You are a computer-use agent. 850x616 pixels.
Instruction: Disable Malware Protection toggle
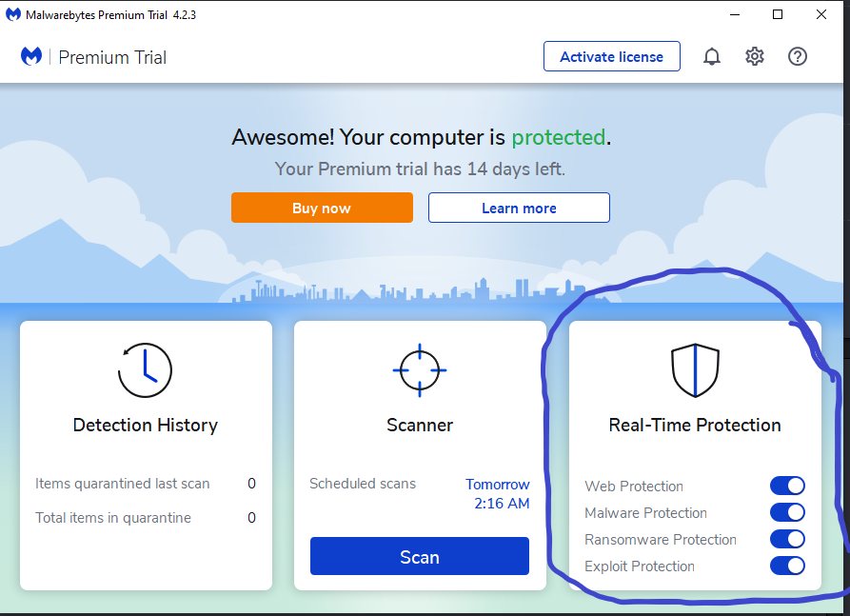pos(787,513)
